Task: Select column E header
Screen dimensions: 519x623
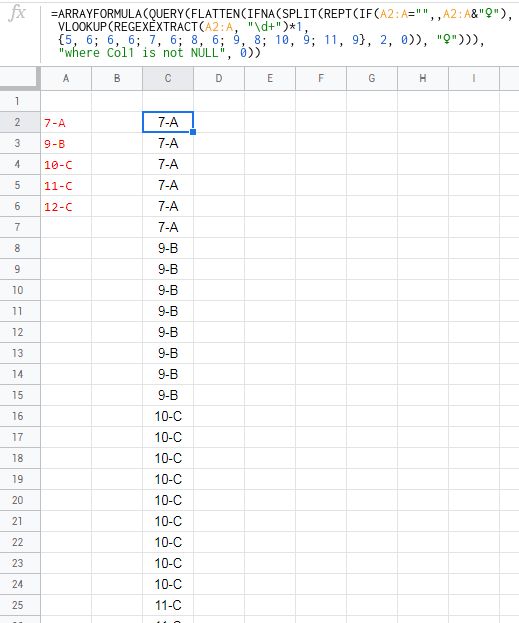Action: 270,78
